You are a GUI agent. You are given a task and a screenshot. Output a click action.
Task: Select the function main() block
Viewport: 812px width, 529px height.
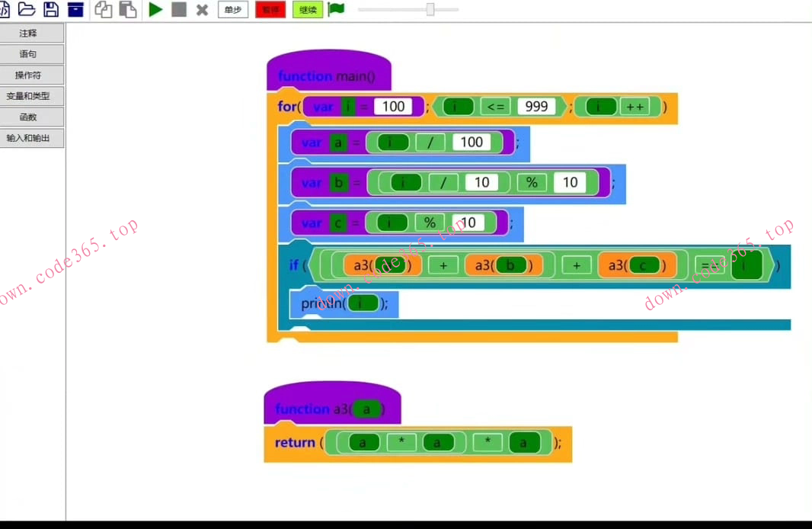coord(329,71)
